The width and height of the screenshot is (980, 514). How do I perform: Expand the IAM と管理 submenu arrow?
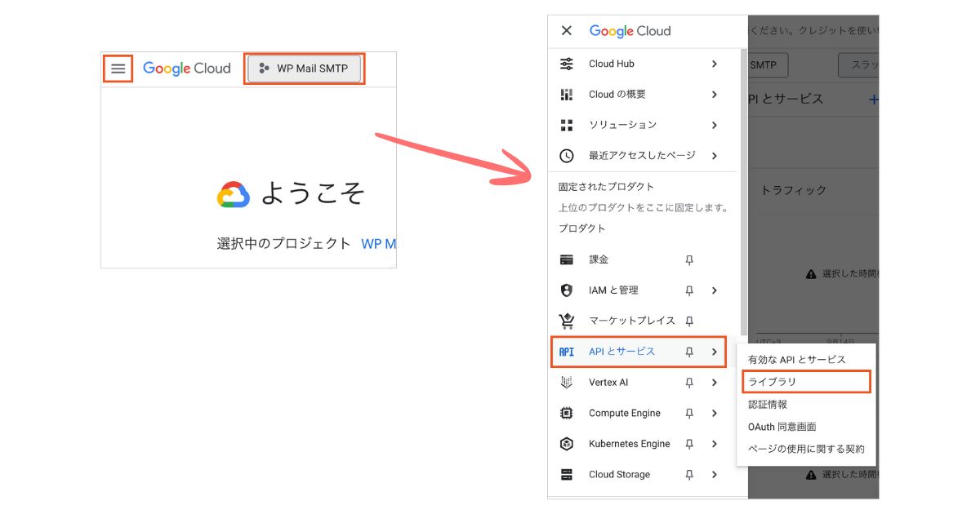[x=715, y=290]
